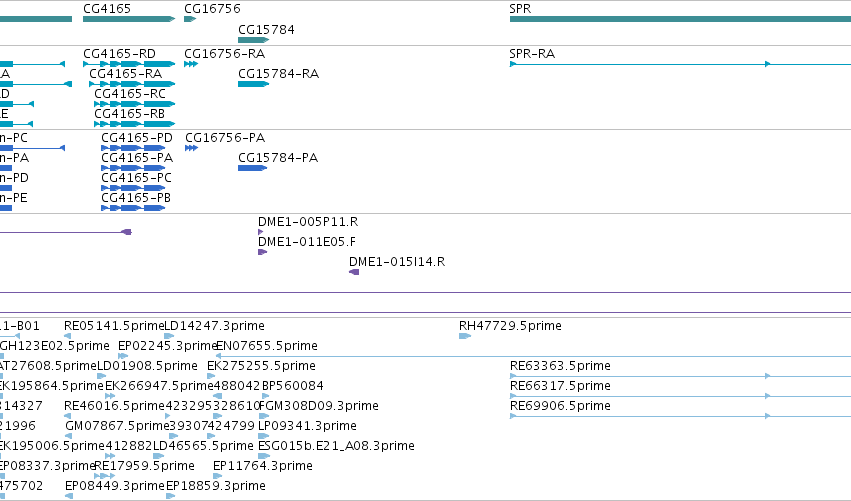Select the DME1-005P11.R feature
The height and width of the screenshot is (501, 851).
click(x=308, y=222)
